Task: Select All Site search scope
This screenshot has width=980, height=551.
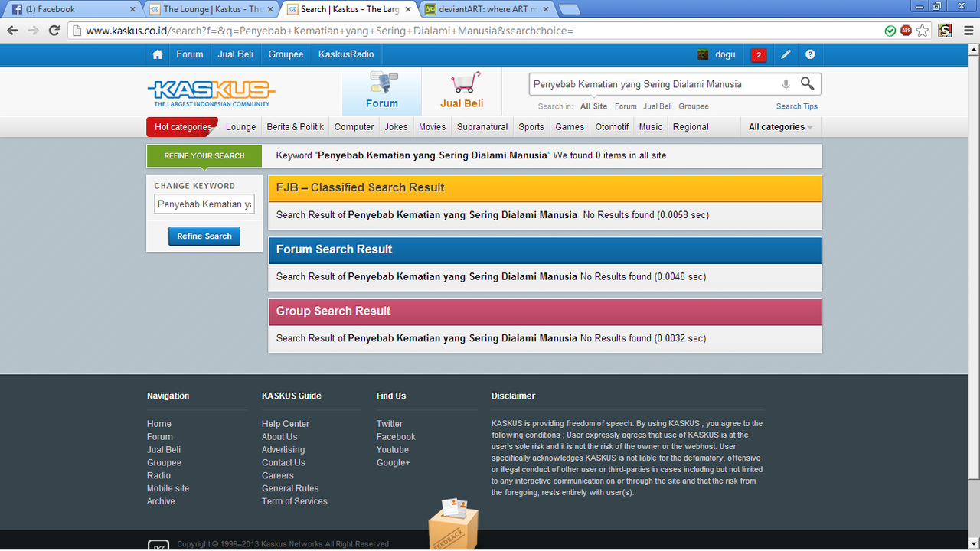Action: pyautogui.click(x=594, y=106)
